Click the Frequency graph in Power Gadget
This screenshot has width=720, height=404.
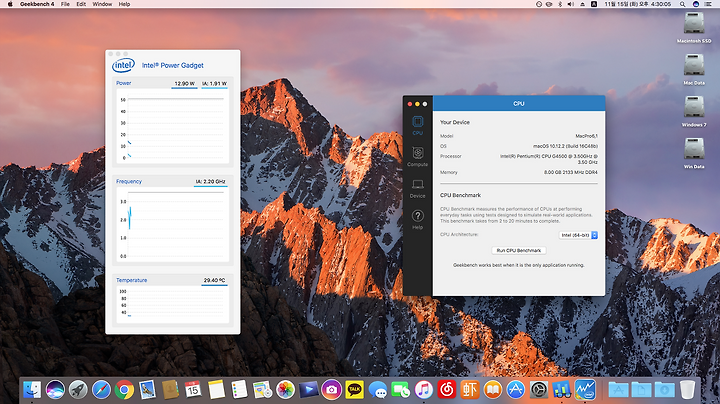click(173, 224)
